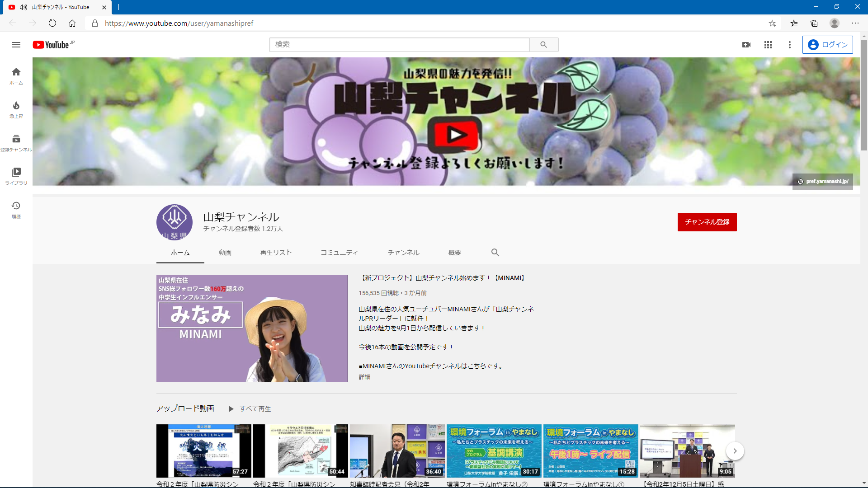
Task: Click in the 検索 search field
Action: pyautogui.click(x=400, y=45)
